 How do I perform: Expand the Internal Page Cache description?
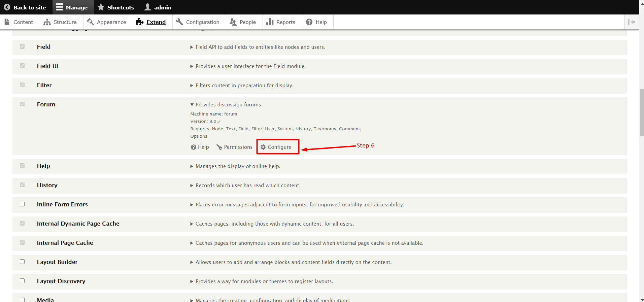[x=307, y=243]
